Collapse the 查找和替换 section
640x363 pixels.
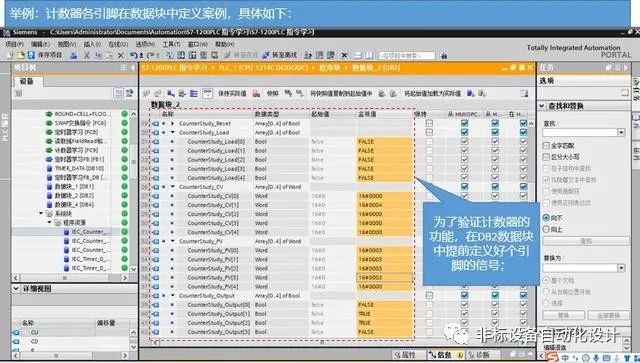pyautogui.click(x=542, y=106)
